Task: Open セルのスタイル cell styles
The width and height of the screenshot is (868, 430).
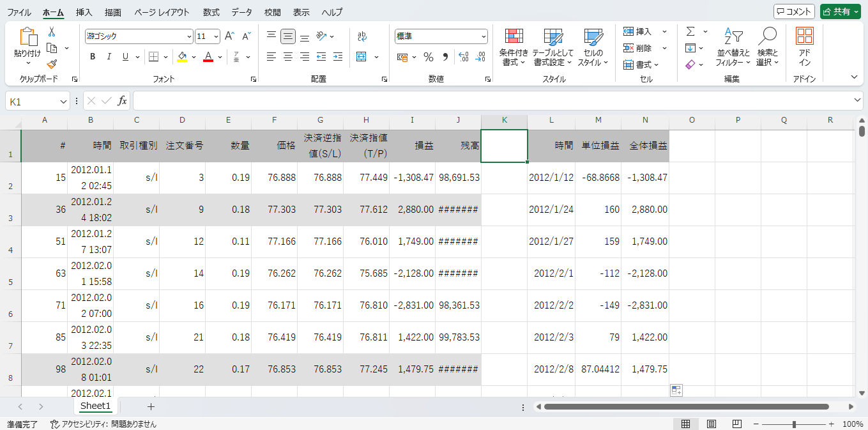Action: pyautogui.click(x=593, y=48)
